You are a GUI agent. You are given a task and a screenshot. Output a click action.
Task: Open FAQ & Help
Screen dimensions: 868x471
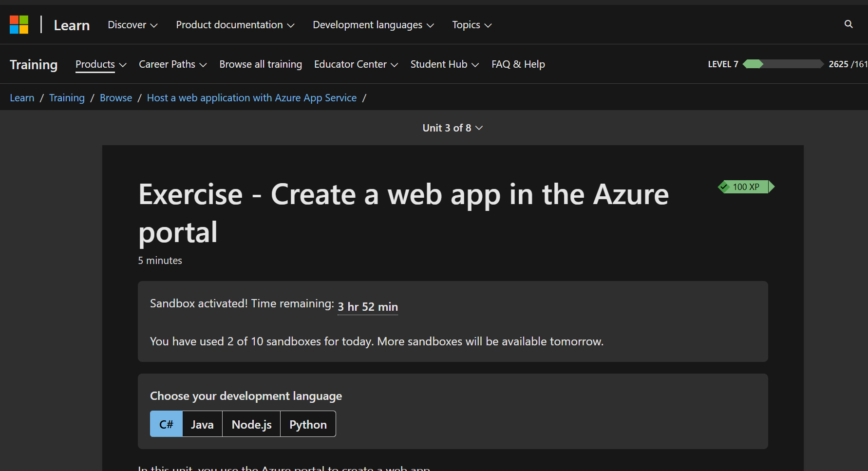(x=518, y=64)
